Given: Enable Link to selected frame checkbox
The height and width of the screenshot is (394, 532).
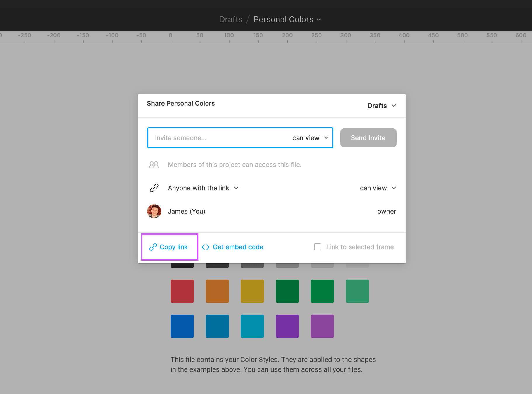Looking at the screenshot, I should coord(318,247).
